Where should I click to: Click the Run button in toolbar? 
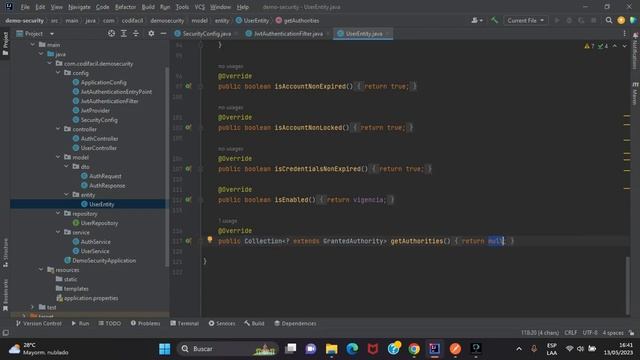tap(557, 20)
